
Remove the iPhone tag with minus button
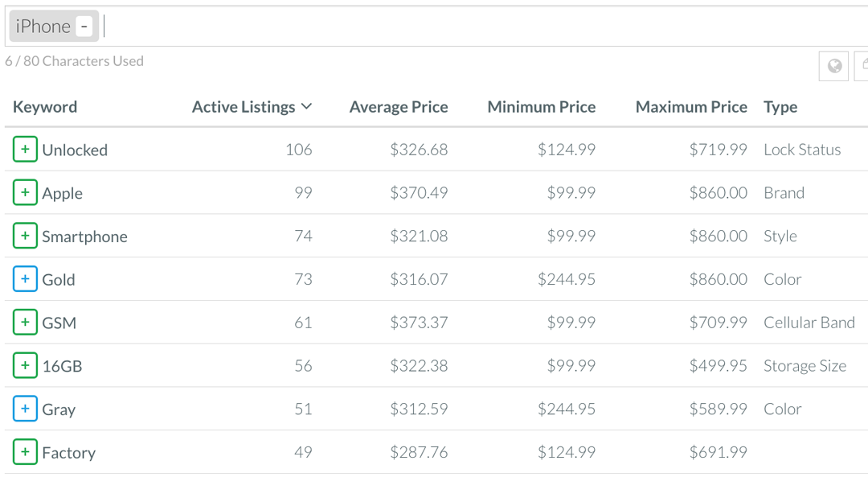84,26
